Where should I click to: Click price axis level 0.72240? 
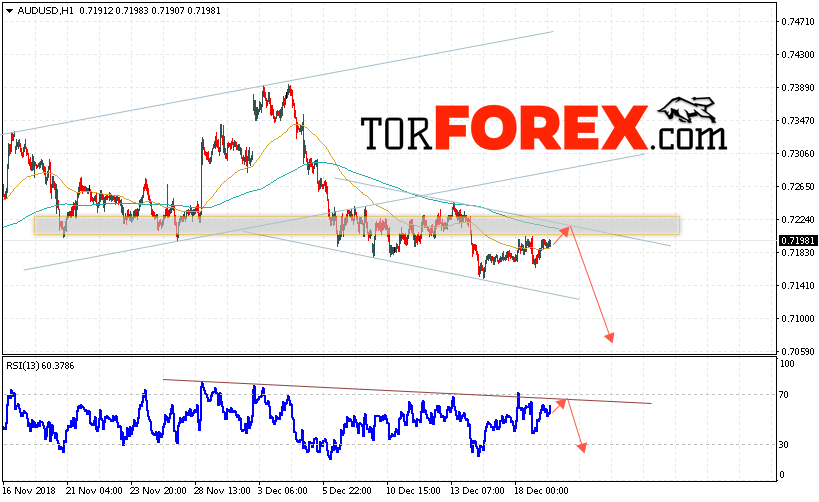click(798, 219)
